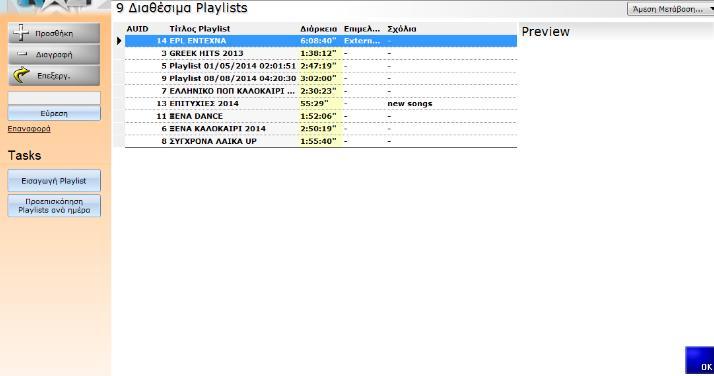The width and height of the screenshot is (714, 376).
Task: Click the 'new songs' comment cell
Action: click(x=410, y=103)
